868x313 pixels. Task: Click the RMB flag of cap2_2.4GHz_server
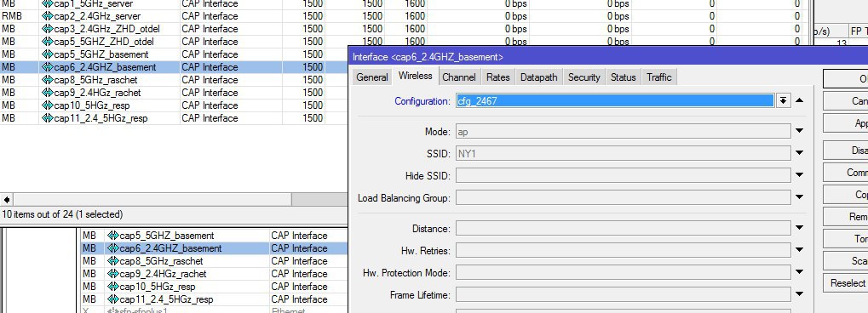point(12,16)
